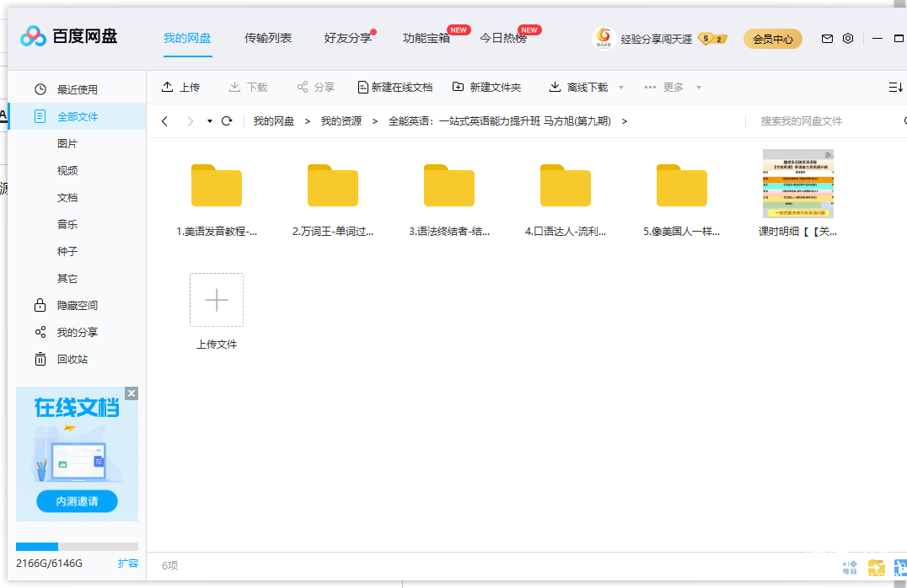
Task: Close the online document ad banner
Action: [x=131, y=393]
